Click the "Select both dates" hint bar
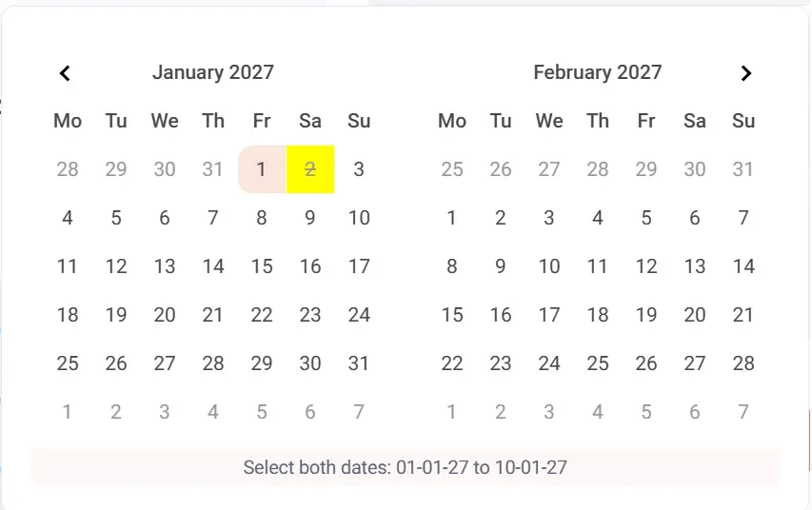The height and width of the screenshot is (510, 812). pos(406,467)
